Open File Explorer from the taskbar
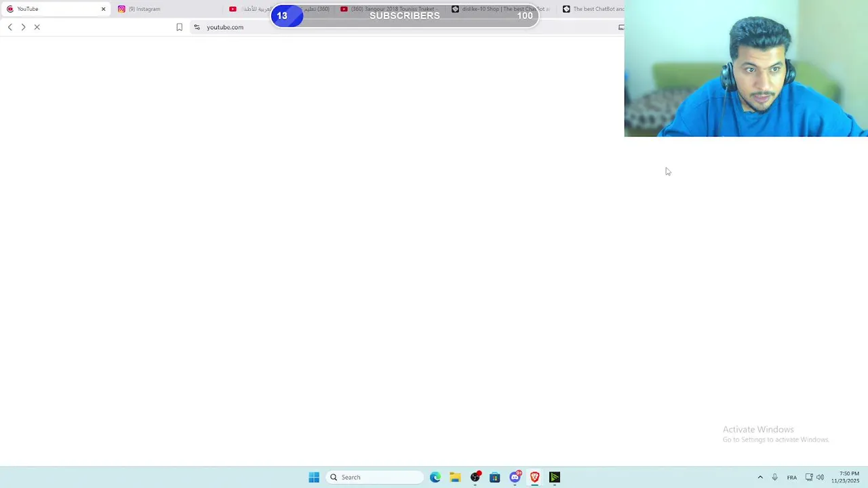This screenshot has width=868, height=488. (x=455, y=477)
